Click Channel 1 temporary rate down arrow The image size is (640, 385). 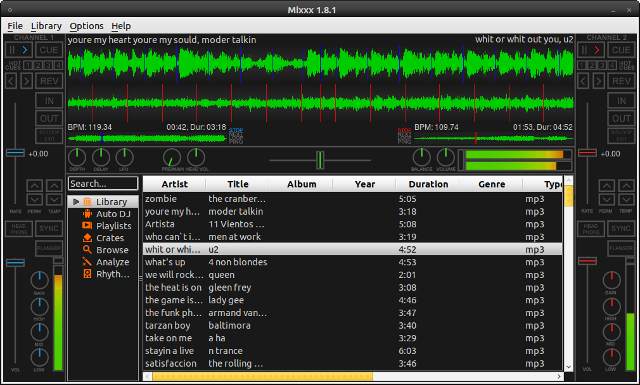(54, 200)
